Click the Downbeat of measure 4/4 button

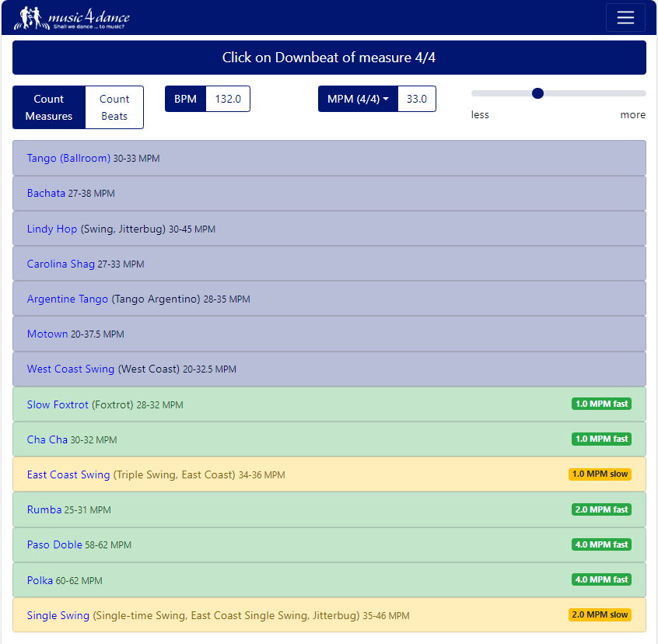point(329,58)
